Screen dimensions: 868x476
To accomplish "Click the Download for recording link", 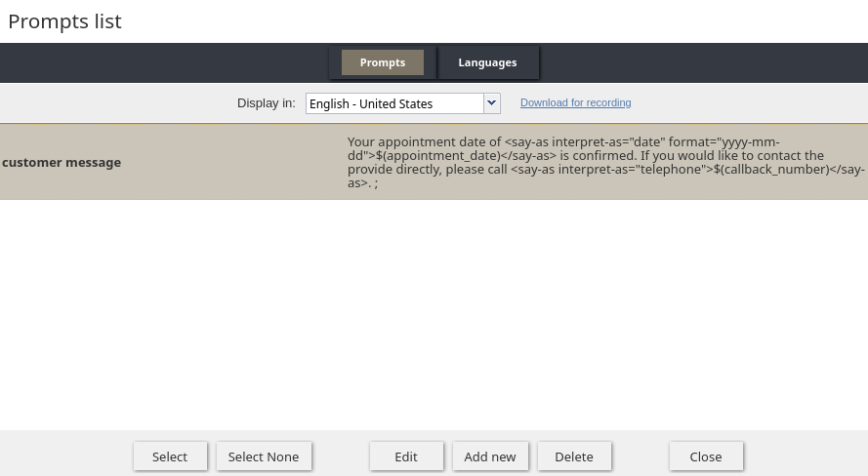I will point(575,102).
